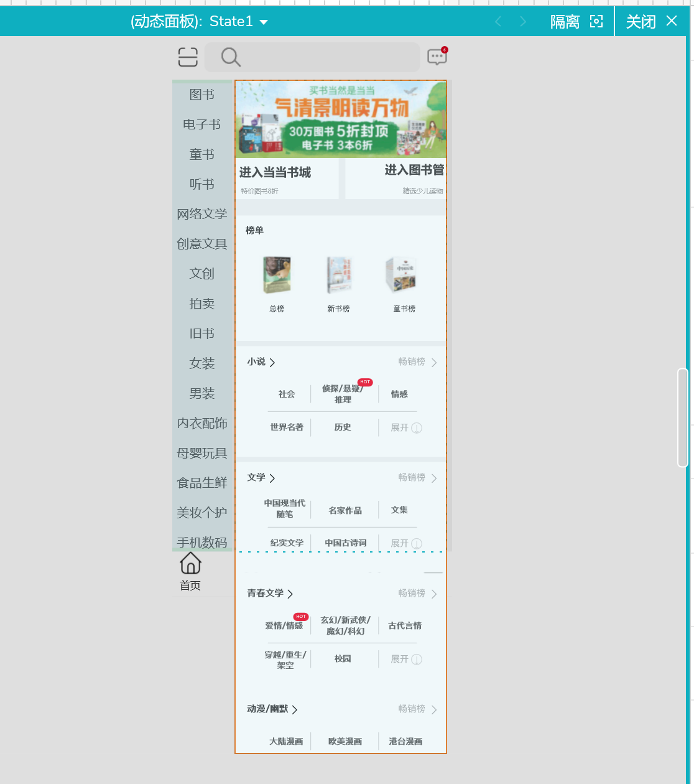Expand the 动漫/幽默 category chevron
694x784 pixels.
294,710
